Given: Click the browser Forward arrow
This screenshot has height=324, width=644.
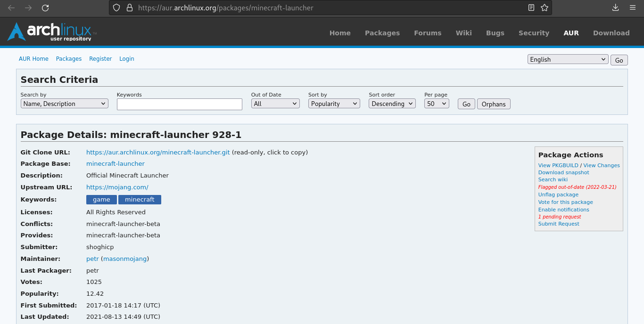Looking at the screenshot, I should pos(28,8).
